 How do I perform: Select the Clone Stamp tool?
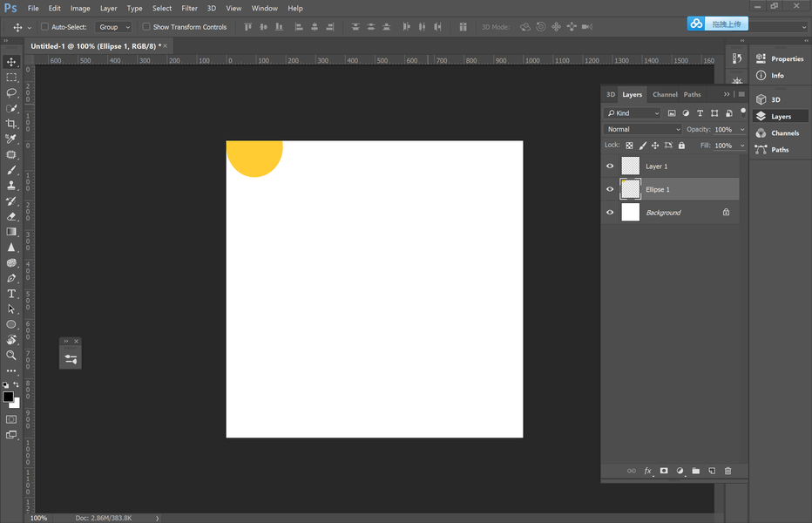pyautogui.click(x=10, y=186)
